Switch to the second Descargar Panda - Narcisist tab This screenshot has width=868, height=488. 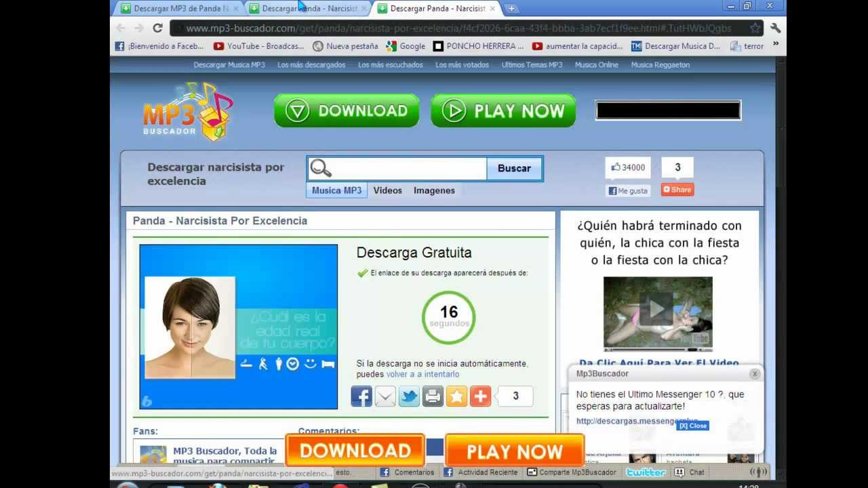(x=308, y=9)
